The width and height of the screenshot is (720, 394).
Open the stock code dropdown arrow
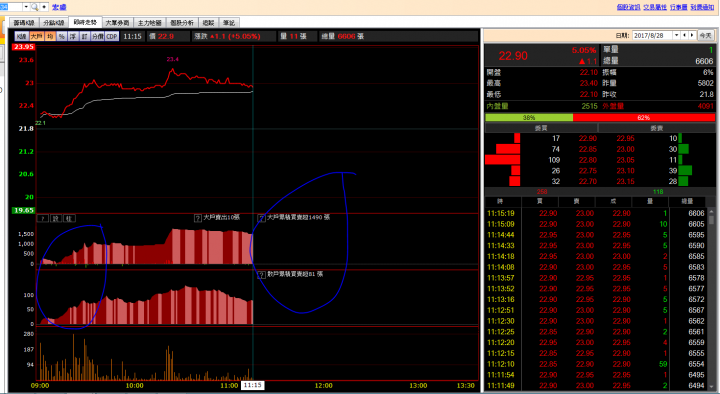pyautogui.click(x=26, y=7)
